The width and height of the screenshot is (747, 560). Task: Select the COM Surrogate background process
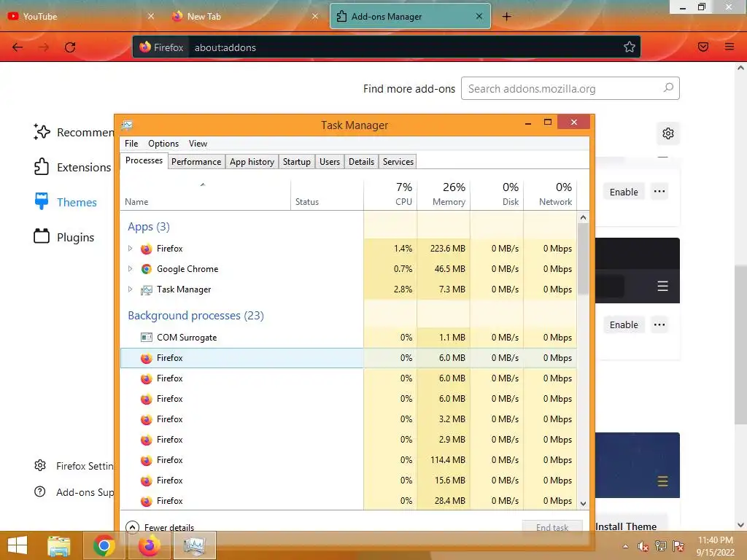point(348,337)
